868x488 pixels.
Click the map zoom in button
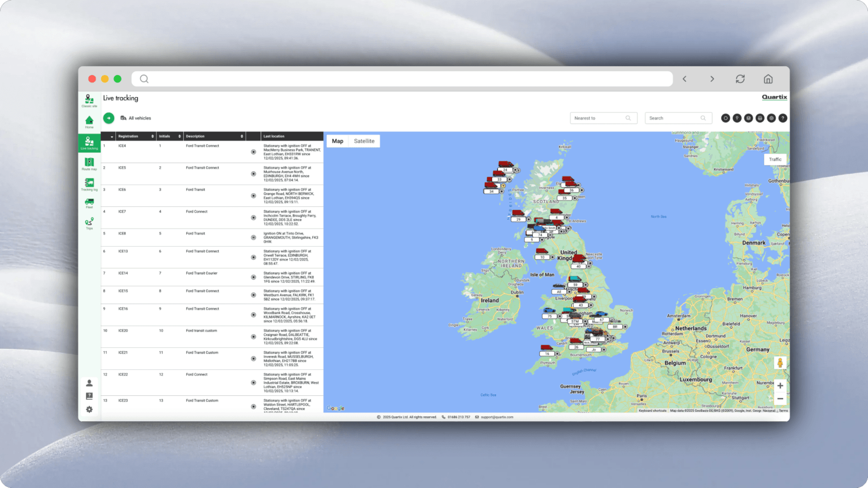(780, 386)
